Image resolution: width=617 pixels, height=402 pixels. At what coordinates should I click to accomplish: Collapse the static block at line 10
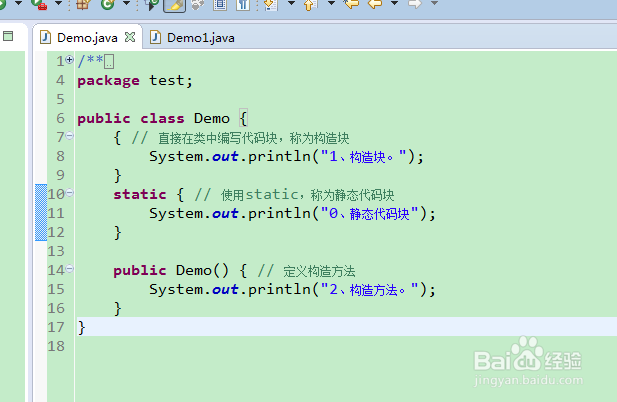point(70,193)
